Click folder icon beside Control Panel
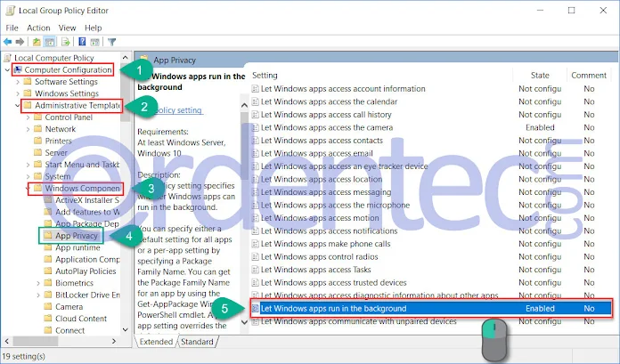This screenshot has height=364, width=620. (x=38, y=117)
